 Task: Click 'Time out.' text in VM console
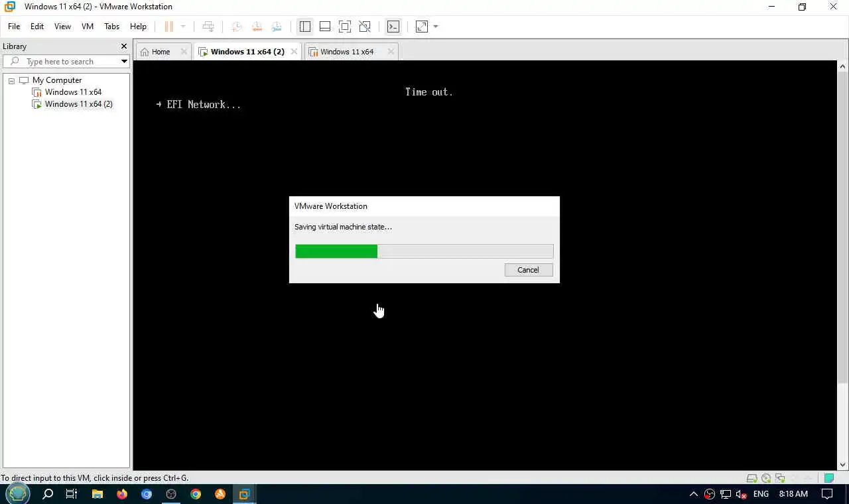(x=429, y=92)
